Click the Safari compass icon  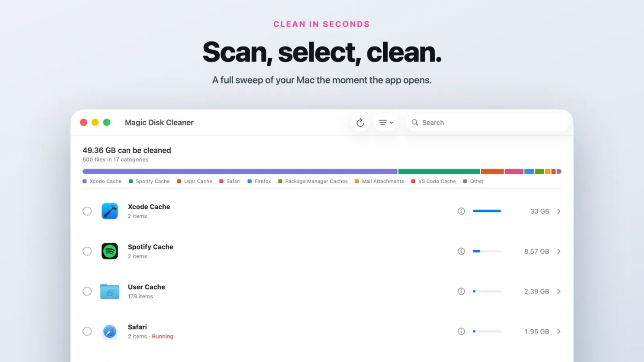click(x=109, y=331)
